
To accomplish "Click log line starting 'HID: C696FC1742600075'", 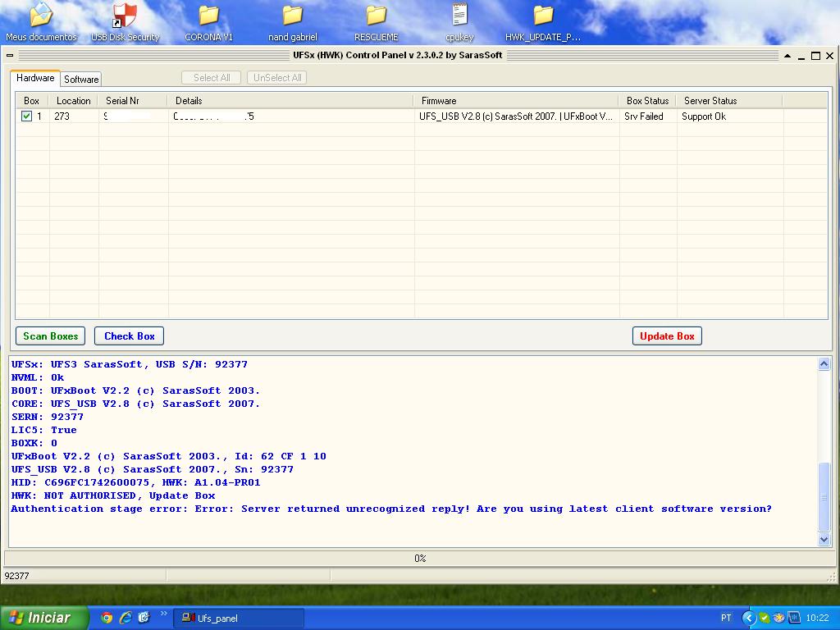I will pyautogui.click(x=135, y=482).
